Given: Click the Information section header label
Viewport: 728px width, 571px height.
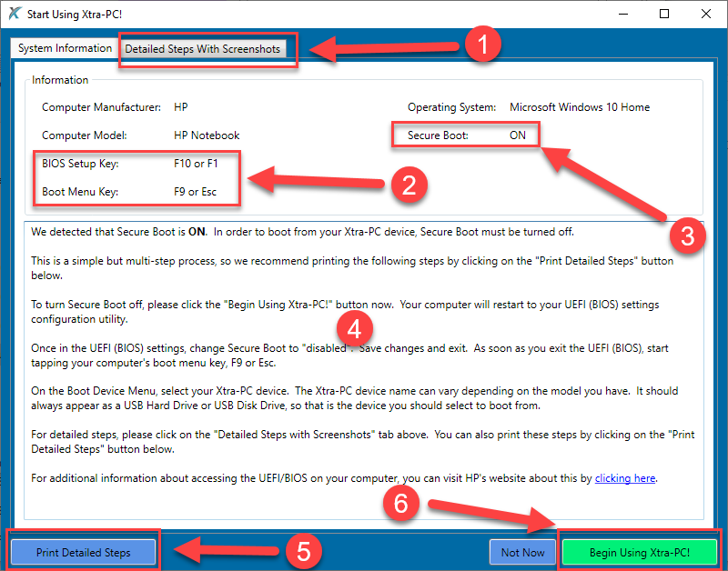Looking at the screenshot, I should pyautogui.click(x=59, y=79).
